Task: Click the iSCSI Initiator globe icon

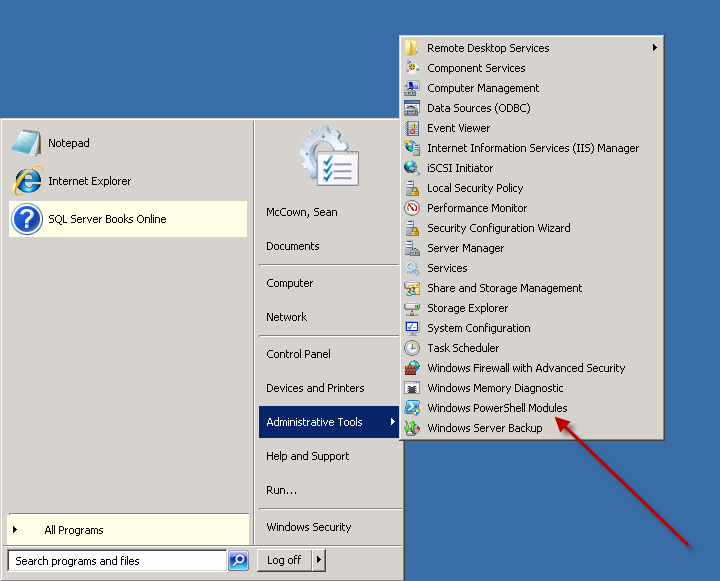Action: (412, 168)
